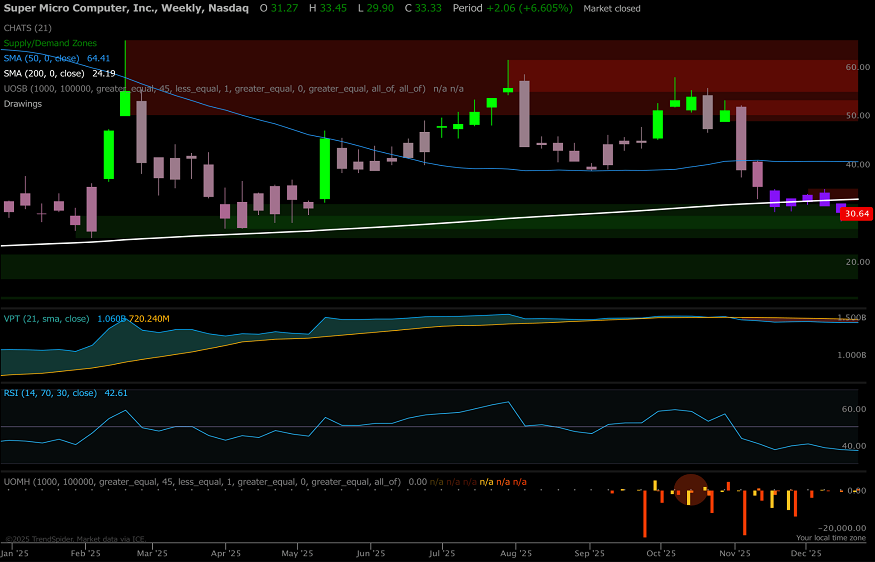Click the Market closed status text
Screen dimensions: 875x562
click(x=612, y=8)
